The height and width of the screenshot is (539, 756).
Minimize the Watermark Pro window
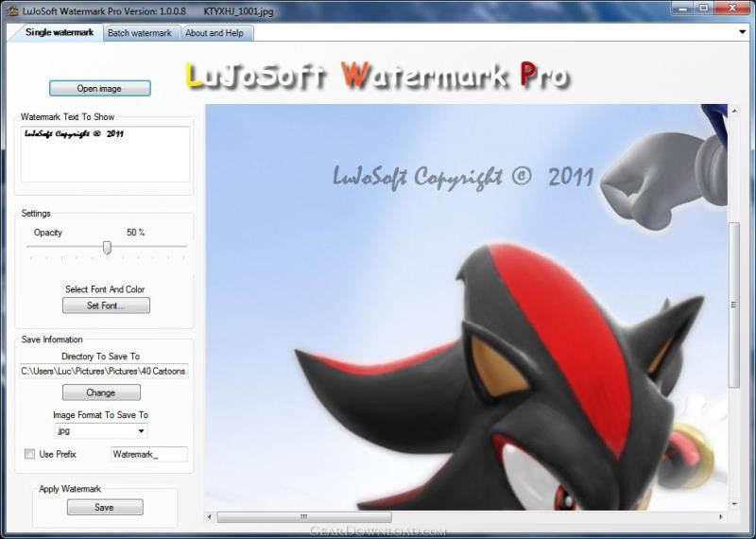(680, 8)
